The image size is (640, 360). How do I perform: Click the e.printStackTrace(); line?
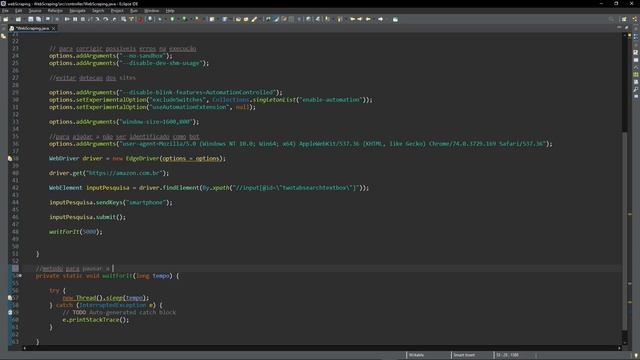click(x=96, y=320)
